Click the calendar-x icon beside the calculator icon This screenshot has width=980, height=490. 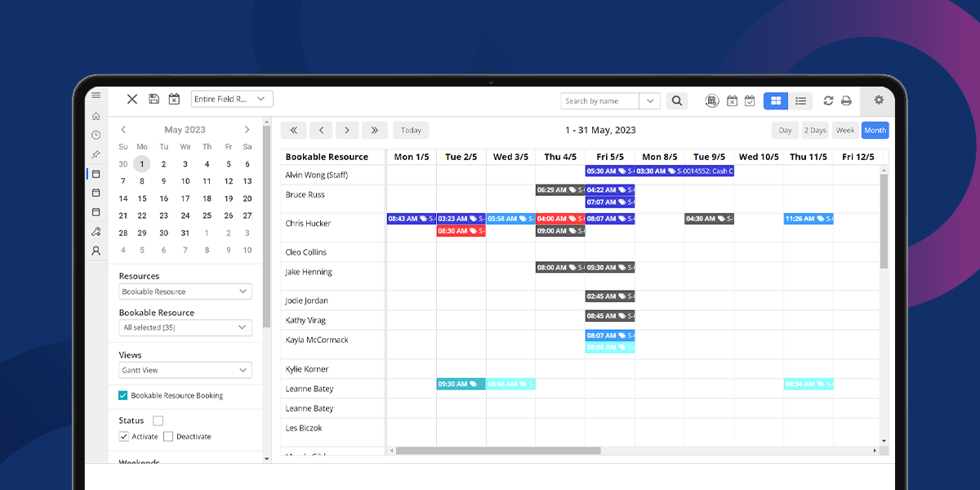[732, 101]
